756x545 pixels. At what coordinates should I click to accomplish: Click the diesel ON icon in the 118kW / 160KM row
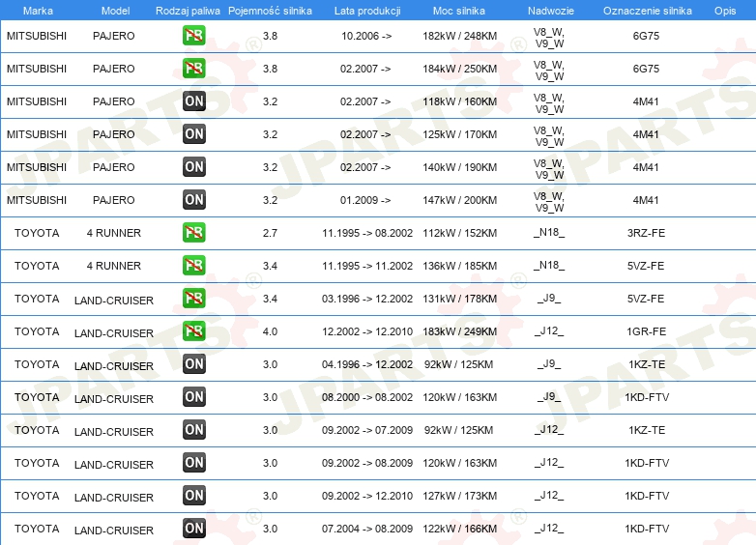tap(193, 101)
